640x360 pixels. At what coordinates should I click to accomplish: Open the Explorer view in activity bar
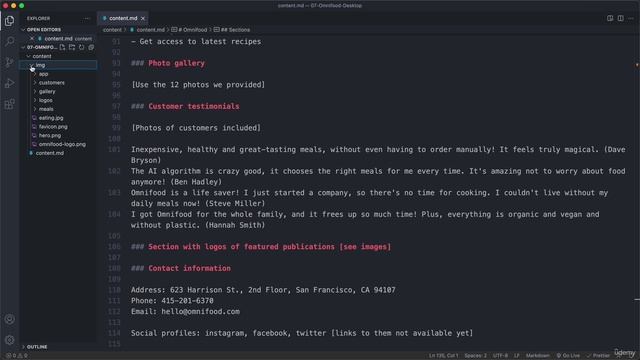point(9,21)
